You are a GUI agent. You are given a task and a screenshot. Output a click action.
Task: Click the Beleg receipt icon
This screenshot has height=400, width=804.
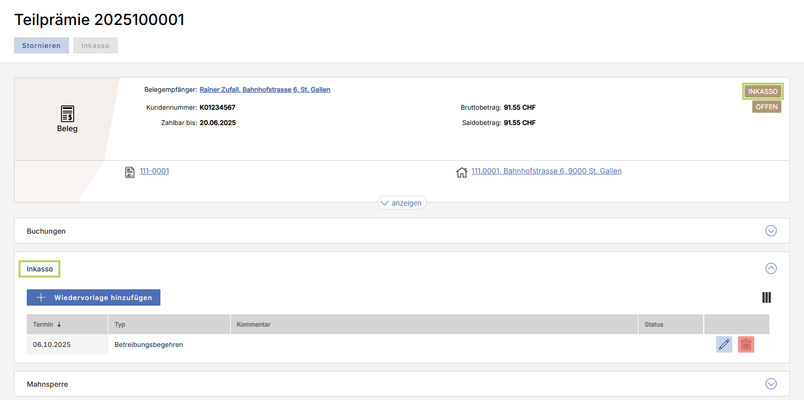tap(67, 114)
